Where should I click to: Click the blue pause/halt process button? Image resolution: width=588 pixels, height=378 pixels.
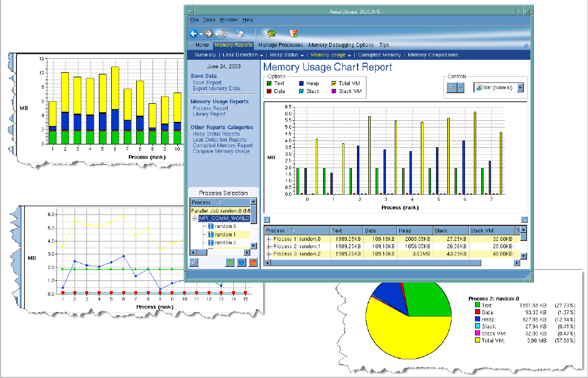click(241, 262)
